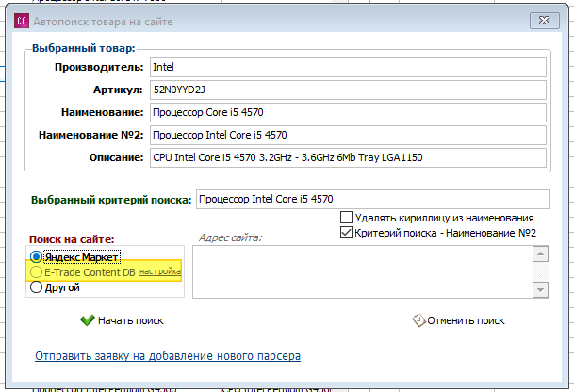Click the dialog title Автопоиск товара на сайте
574x392 pixels.
(x=103, y=22)
